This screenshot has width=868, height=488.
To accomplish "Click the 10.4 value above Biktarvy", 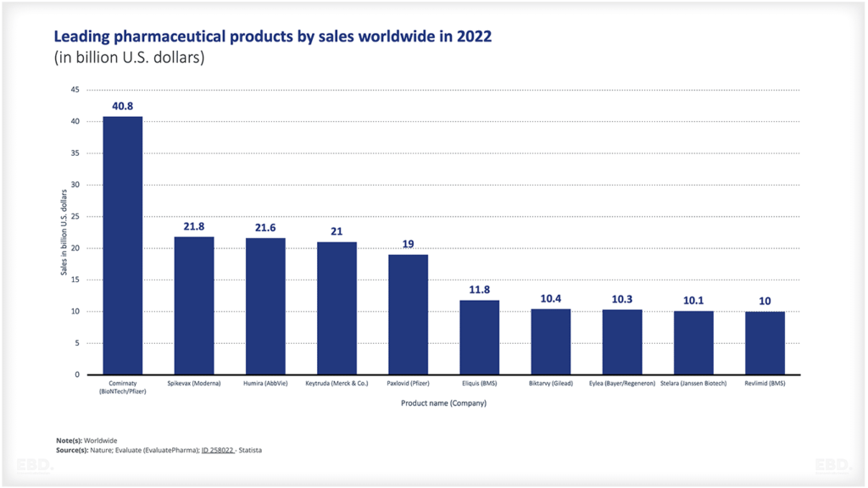I will tap(551, 299).
